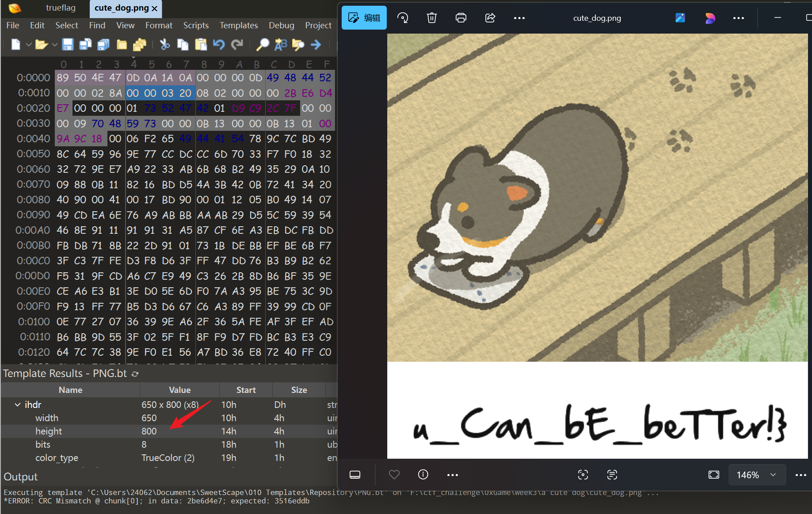Image resolution: width=812 pixels, height=514 pixels.
Task: Click the Find magnifier icon
Action: 263,45
